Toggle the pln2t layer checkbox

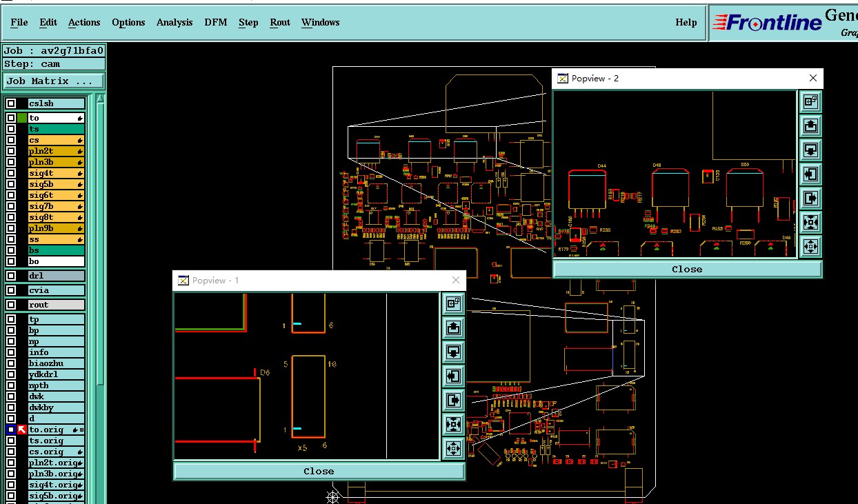click(x=10, y=151)
